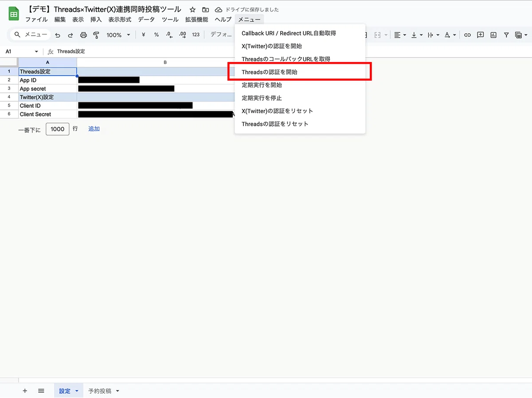Viewport: 532px width, 398px height.
Task: Choose ThreadsのコールバックURLを取得
Action: 300,59
